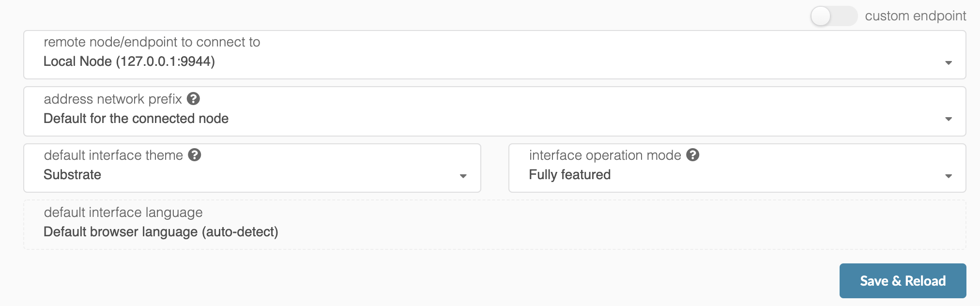Click the operation mode caret arrow
This screenshot has height=306, width=980.
coord(949,176)
